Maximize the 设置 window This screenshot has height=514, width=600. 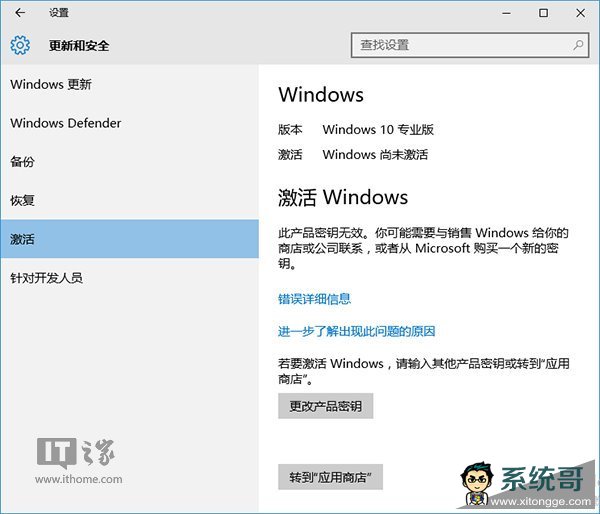point(543,13)
